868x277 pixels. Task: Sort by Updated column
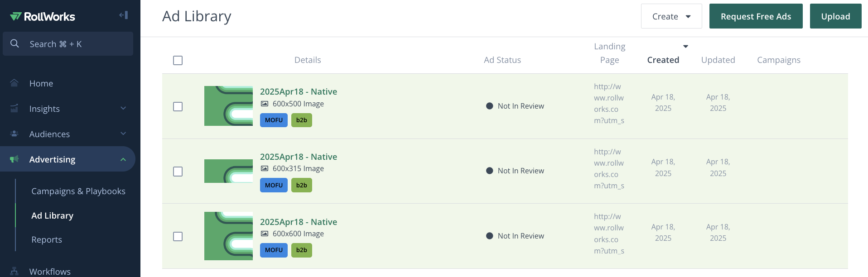click(x=718, y=60)
